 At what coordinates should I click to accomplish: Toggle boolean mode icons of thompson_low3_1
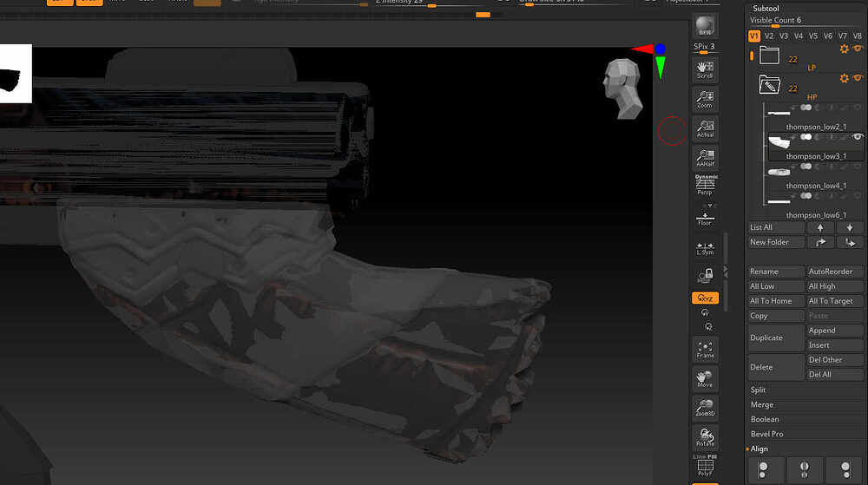tap(806, 136)
